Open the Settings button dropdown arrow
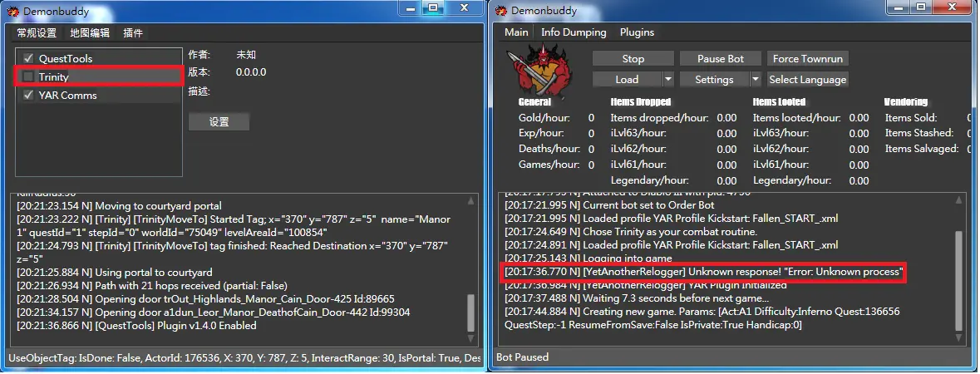 point(756,80)
